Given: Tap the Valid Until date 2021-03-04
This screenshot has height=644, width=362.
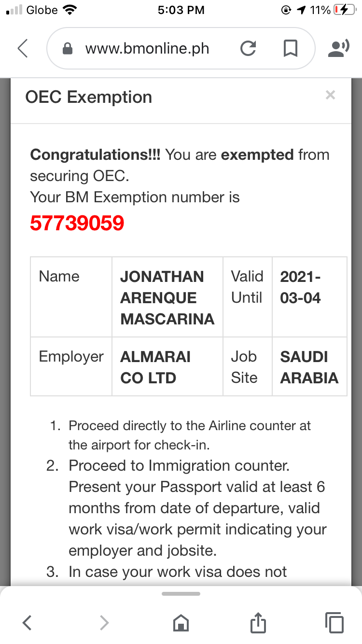Looking at the screenshot, I should [x=300, y=287].
